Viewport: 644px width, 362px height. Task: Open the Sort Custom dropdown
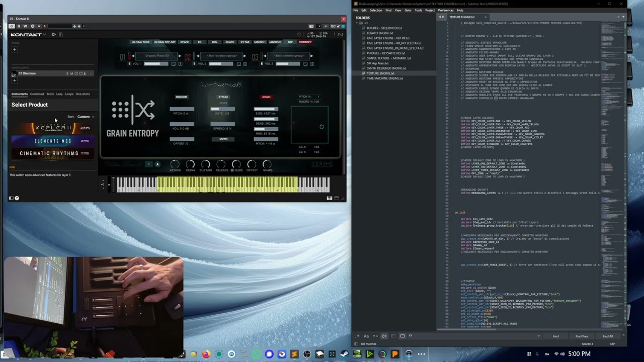tap(86, 117)
